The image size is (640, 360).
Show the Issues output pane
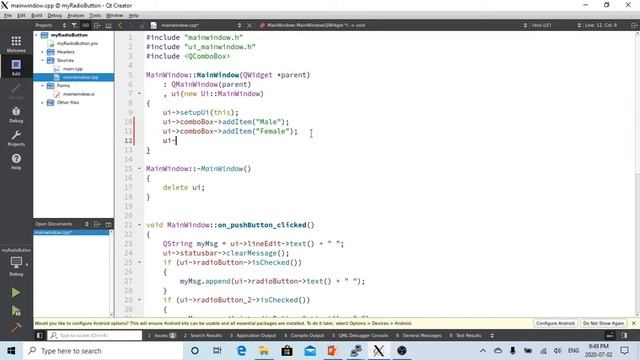(x=162, y=336)
